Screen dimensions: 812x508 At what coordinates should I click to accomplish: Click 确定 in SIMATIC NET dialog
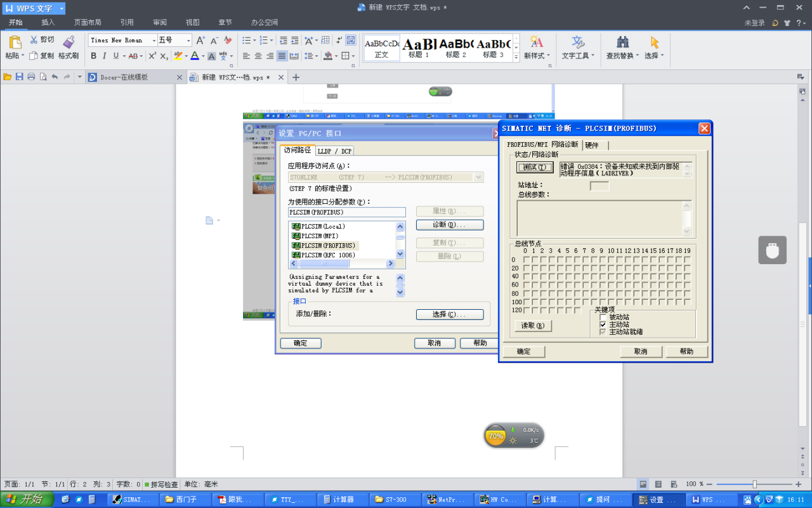pos(524,351)
